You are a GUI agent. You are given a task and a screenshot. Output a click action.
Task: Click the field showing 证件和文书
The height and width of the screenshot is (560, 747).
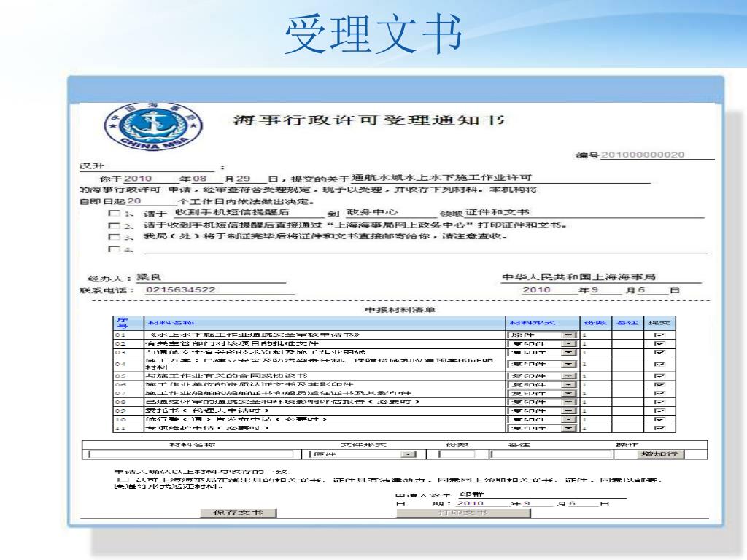pos(584,212)
